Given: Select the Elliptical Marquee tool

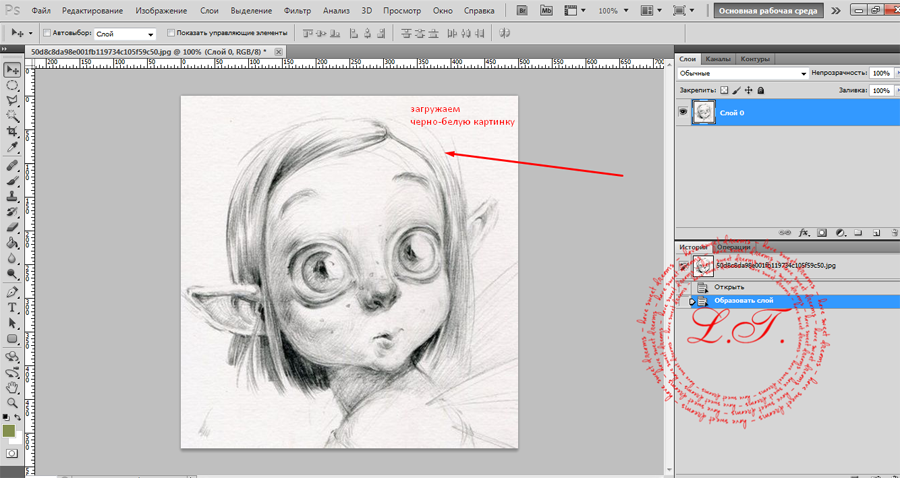Looking at the screenshot, I should tap(12, 86).
